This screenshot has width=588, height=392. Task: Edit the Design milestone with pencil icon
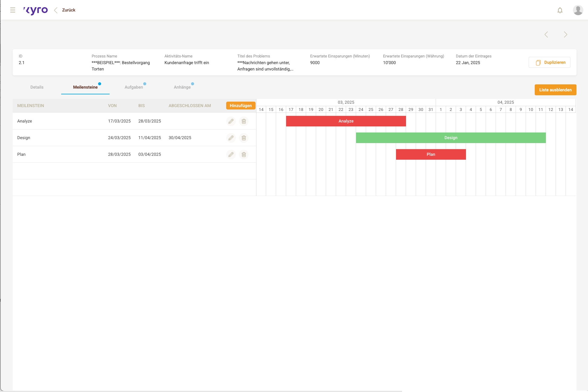pos(231,138)
